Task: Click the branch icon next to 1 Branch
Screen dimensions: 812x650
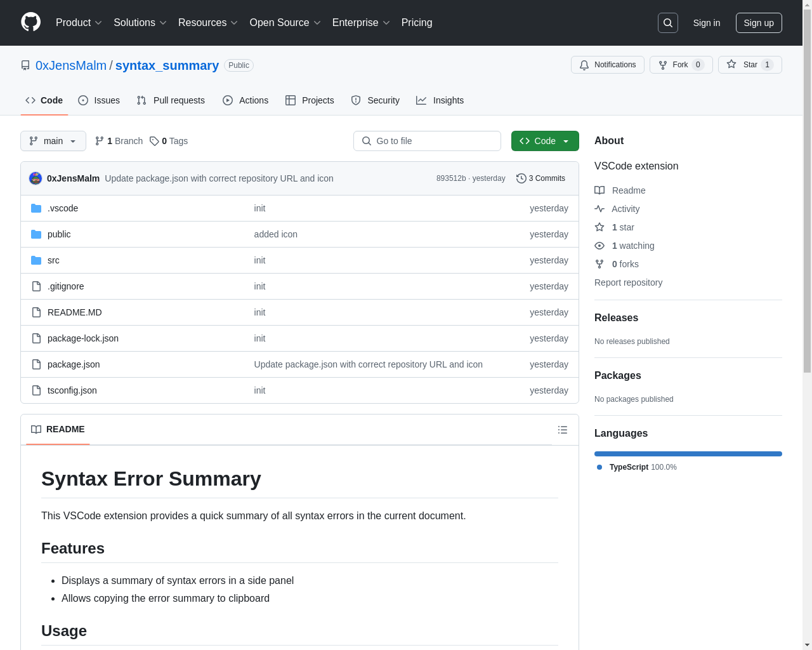Action: click(100, 141)
